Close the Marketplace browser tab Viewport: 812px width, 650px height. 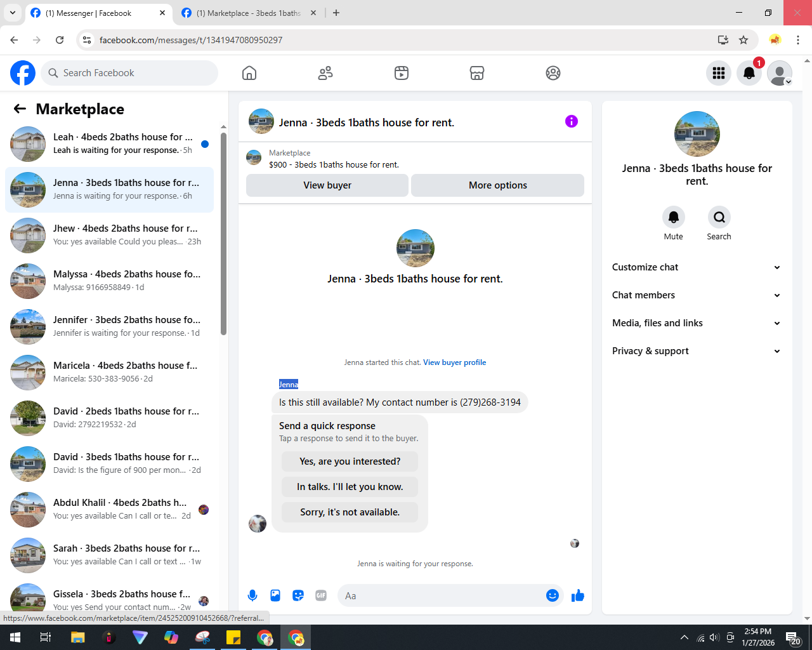pos(313,13)
